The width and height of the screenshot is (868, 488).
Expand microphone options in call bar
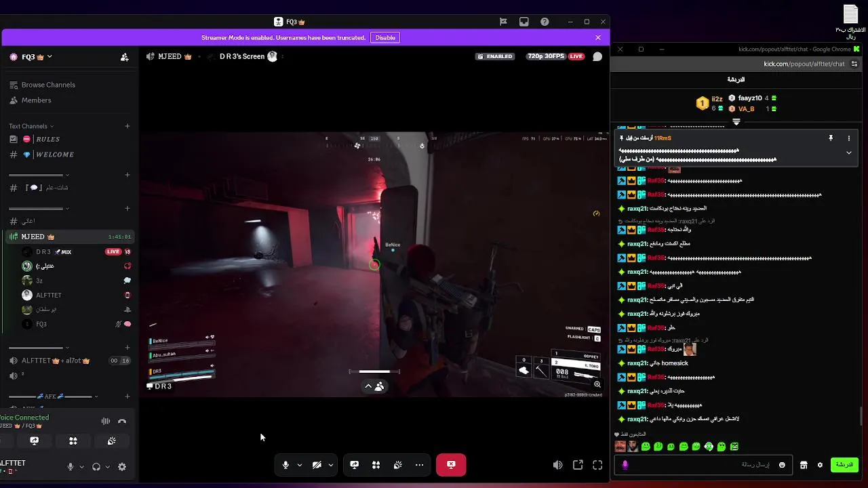point(299,465)
